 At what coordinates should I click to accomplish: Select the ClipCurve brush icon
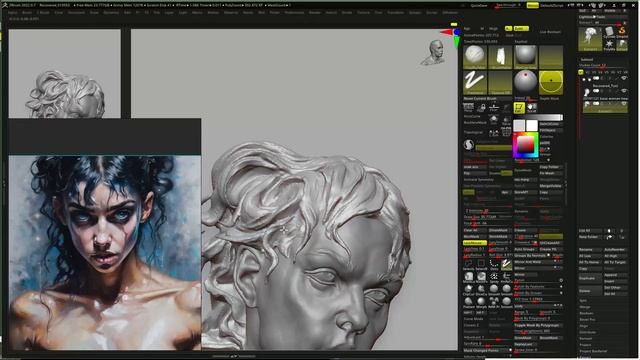(469, 290)
